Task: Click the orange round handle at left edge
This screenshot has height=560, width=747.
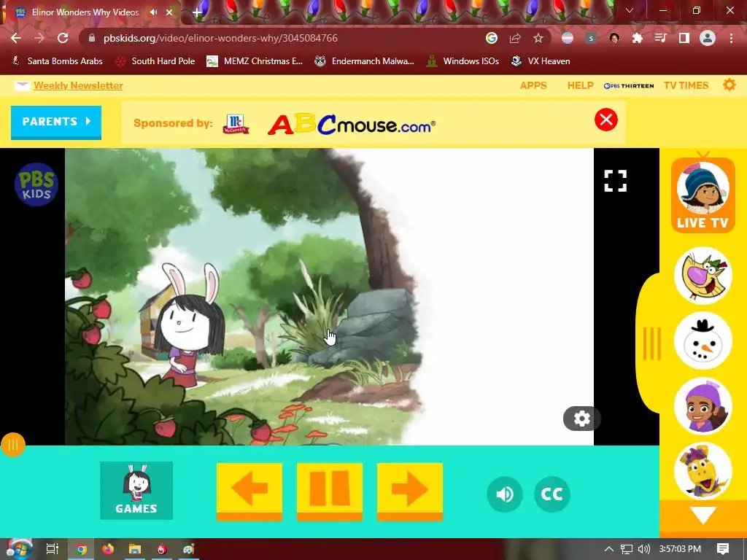Action: 13,444
